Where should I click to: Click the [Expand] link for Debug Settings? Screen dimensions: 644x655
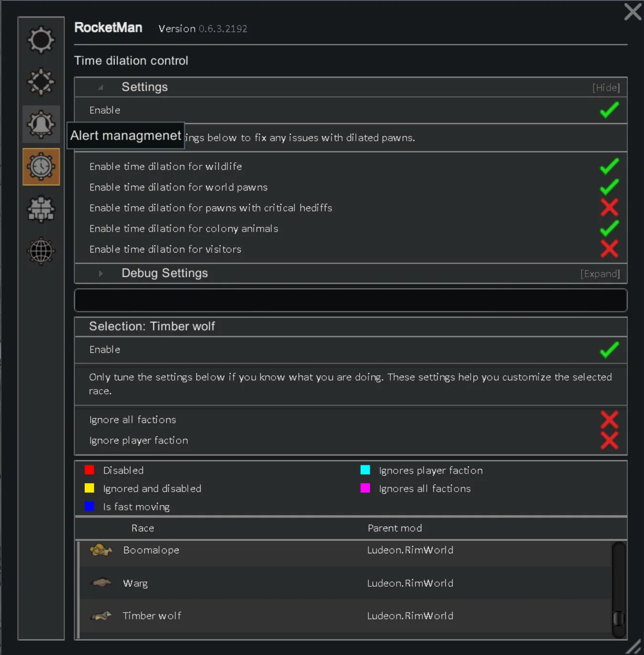[600, 274]
